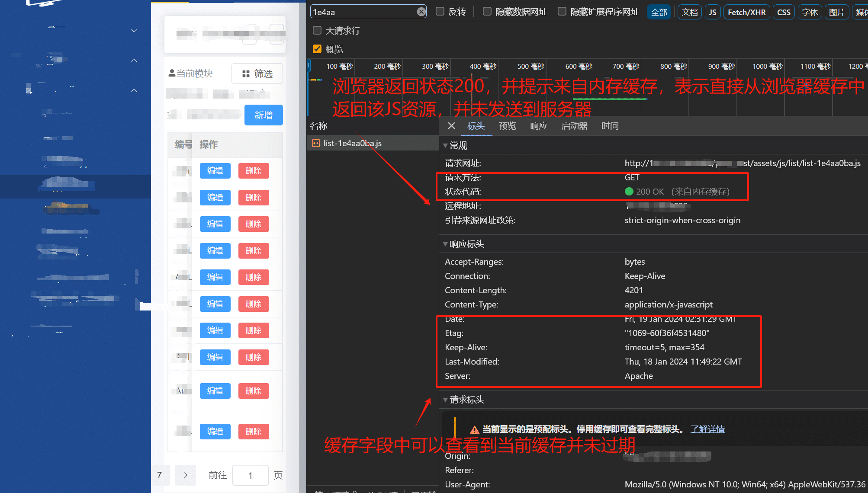The width and height of the screenshot is (868, 493).
Task: Filter requests by CSS type
Action: click(784, 12)
